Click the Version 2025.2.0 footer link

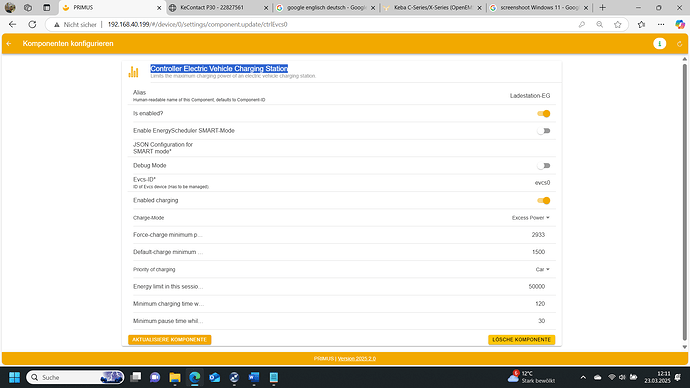pyautogui.click(x=356, y=359)
